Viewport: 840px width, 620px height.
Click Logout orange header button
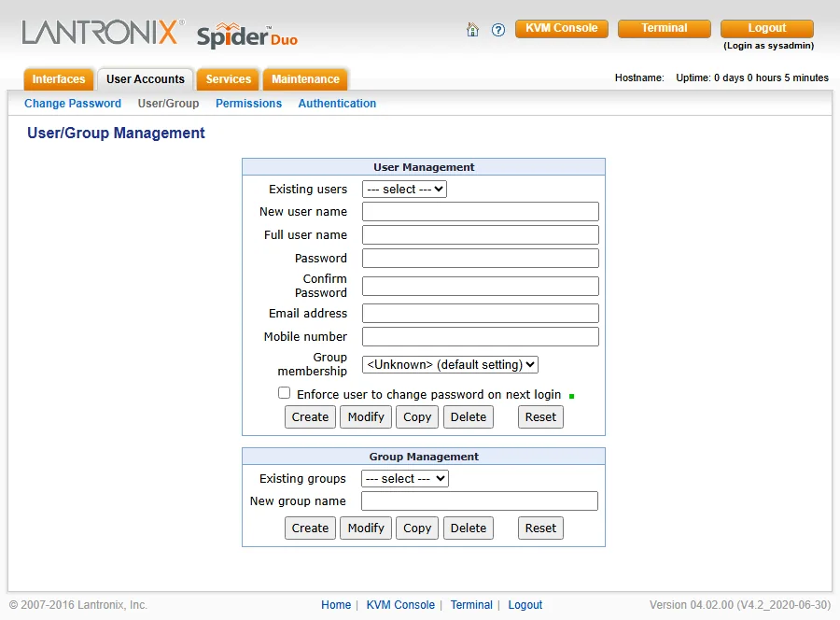tap(766, 28)
